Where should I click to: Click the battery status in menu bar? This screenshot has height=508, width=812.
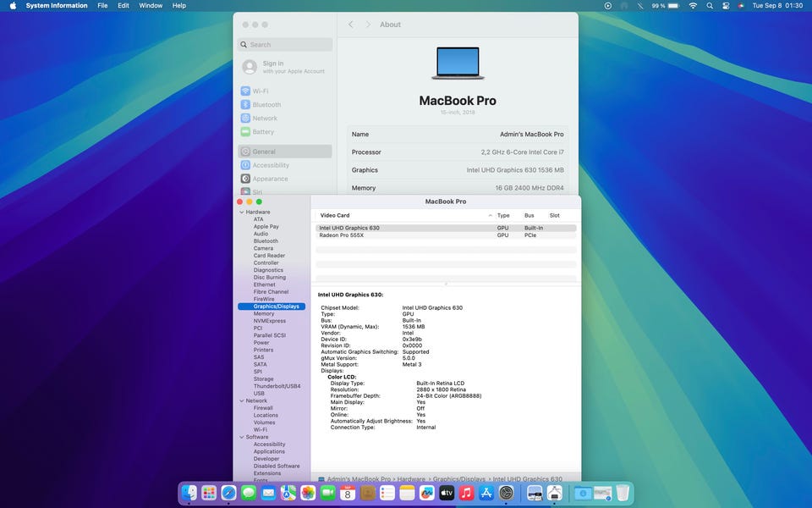coord(666,6)
